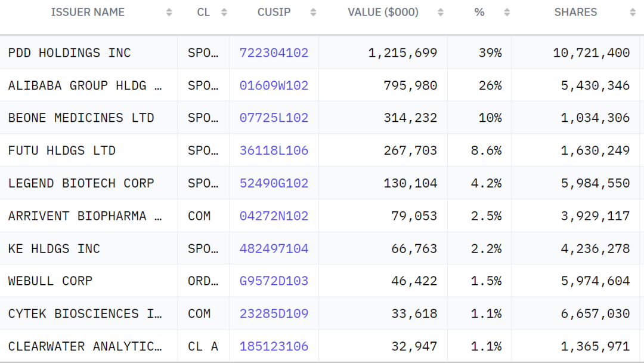Select the PDD Holdings Inc row name

pos(69,53)
